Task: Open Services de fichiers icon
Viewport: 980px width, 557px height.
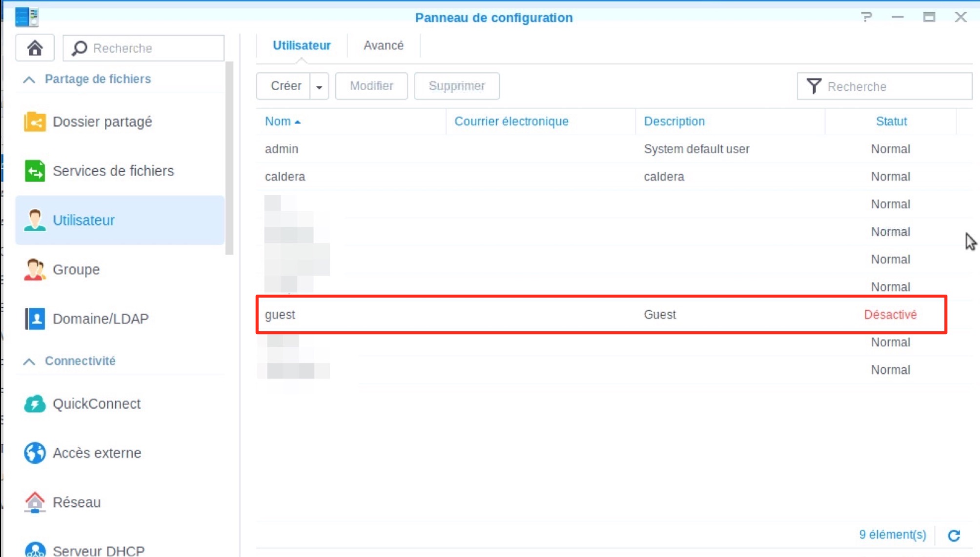Action: coord(35,171)
